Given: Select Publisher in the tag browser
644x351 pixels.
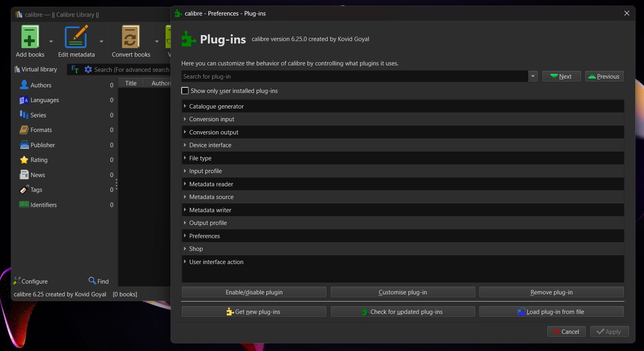Looking at the screenshot, I should pos(42,145).
